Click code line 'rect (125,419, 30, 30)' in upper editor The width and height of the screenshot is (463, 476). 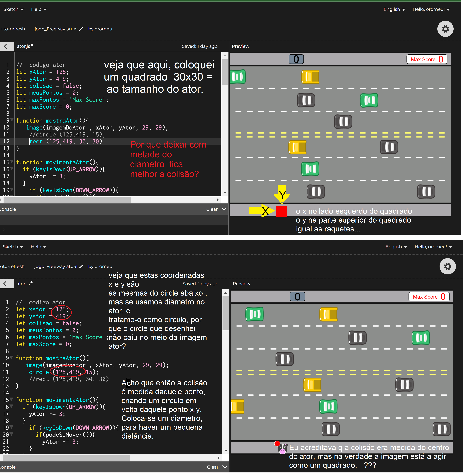66,141
